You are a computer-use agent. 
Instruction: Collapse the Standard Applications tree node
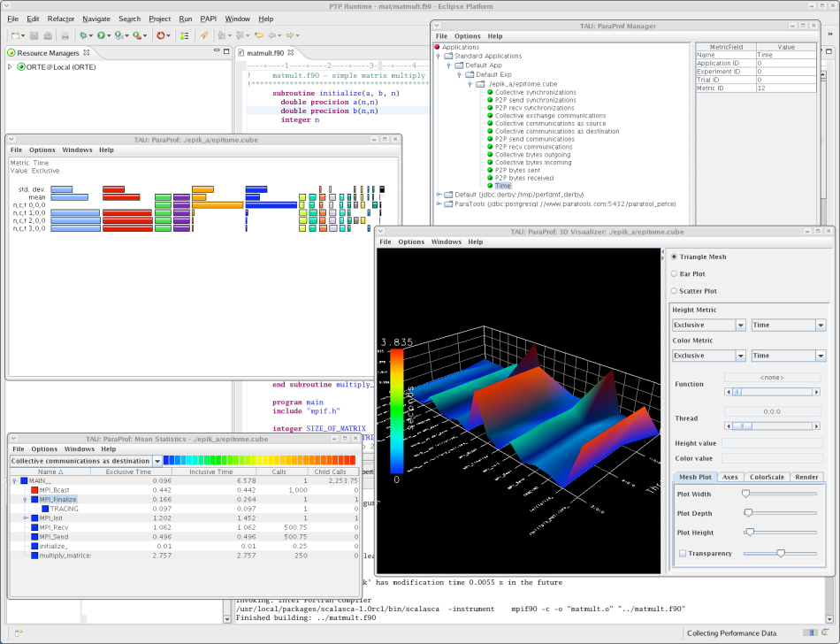click(x=438, y=57)
